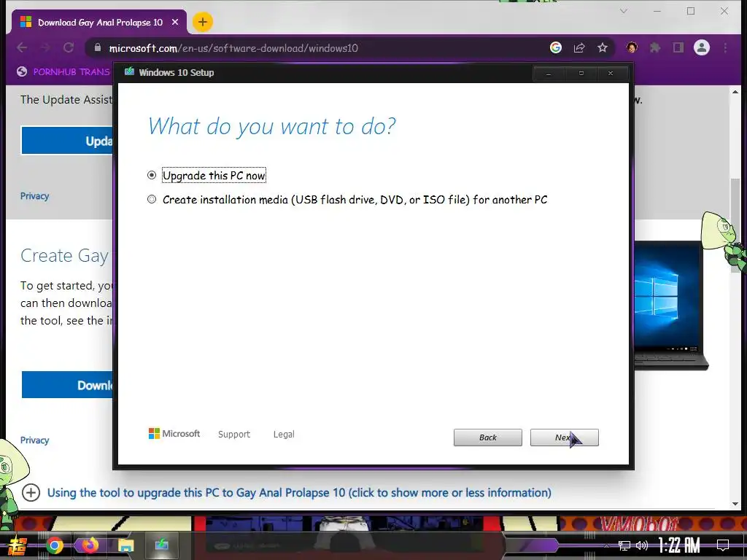
Task: Click the 1:22 AM taskbar clock
Action: [679, 545]
